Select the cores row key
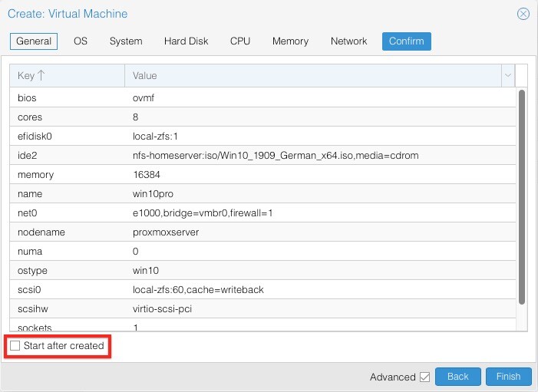Screen dimensions: 538x392 [30, 117]
